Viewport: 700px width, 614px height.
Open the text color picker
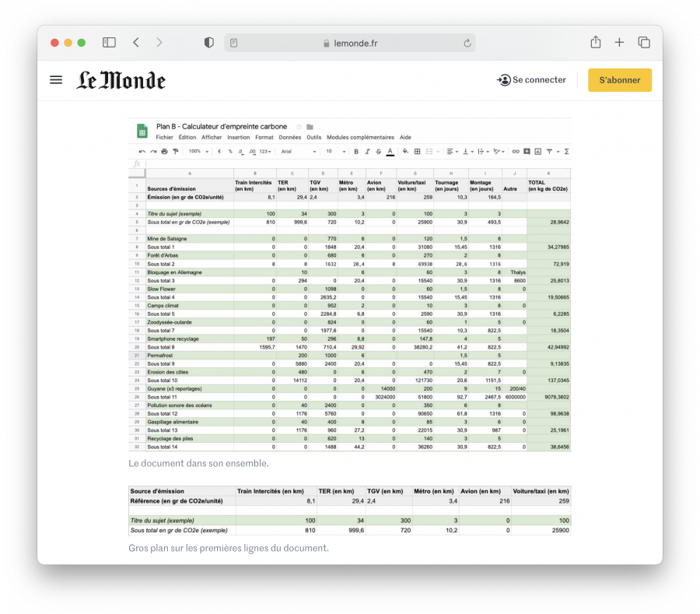pos(390,152)
